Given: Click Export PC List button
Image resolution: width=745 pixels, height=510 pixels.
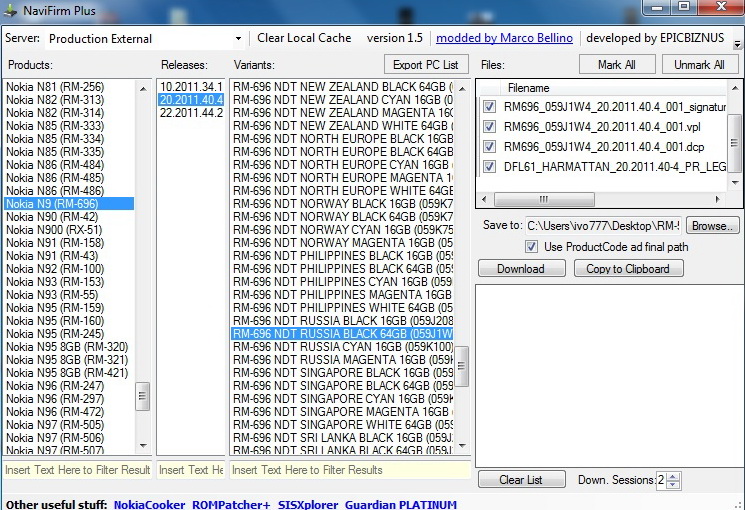Looking at the screenshot, I should tap(426, 65).
